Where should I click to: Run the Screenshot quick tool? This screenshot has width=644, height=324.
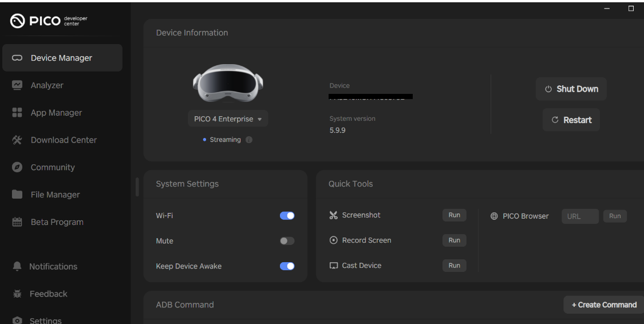454,215
